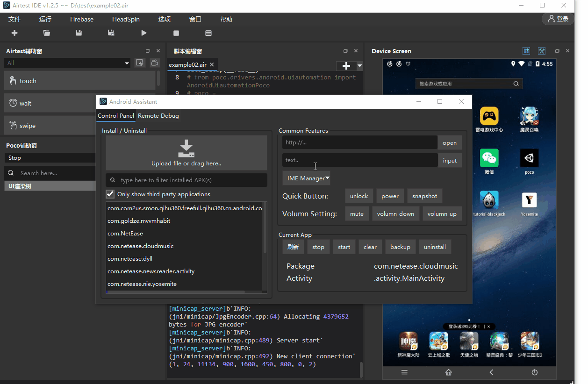Viewport: 588px width, 384px height.
Task: Click the device search box 搜索游戏或应用
Action: pos(469,84)
